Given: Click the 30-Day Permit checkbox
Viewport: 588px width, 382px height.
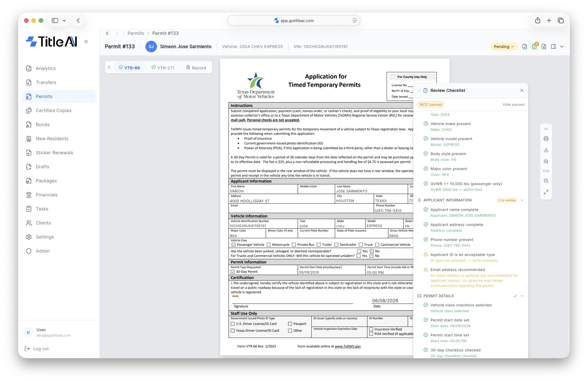Looking at the screenshot, I should point(233,272).
